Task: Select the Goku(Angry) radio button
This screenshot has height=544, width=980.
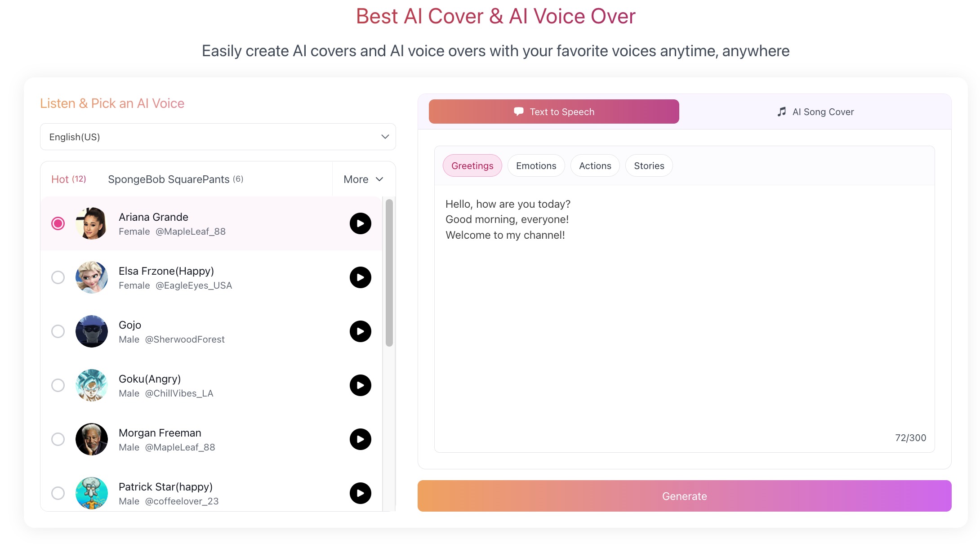Action: click(x=58, y=385)
